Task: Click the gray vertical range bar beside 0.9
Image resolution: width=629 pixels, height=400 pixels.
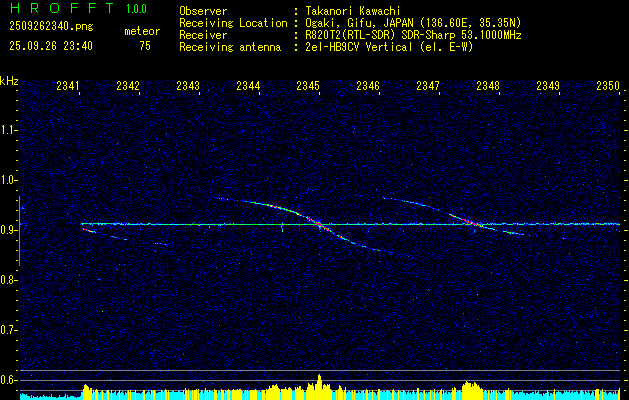Action: click(x=19, y=231)
